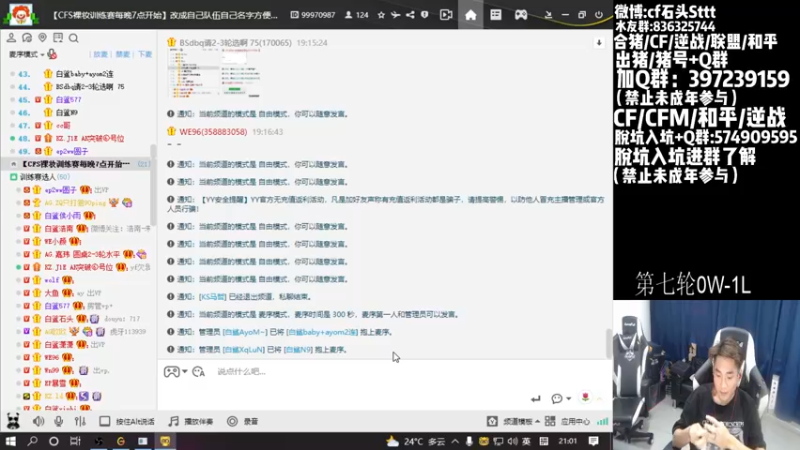Toggle the muted microphone icon beside mode dropdown

click(x=52, y=54)
